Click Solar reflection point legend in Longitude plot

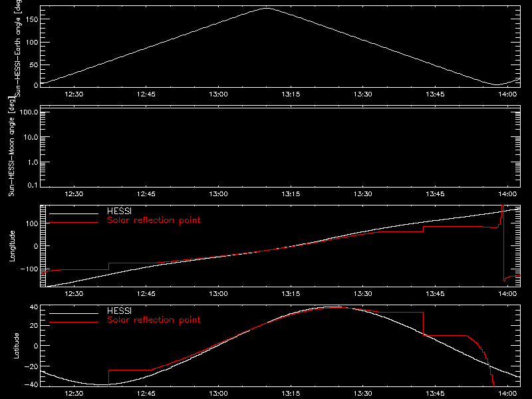click(154, 220)
